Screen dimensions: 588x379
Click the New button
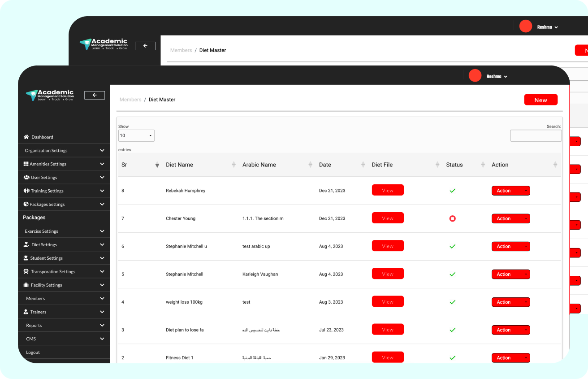[x=540, y=100]
